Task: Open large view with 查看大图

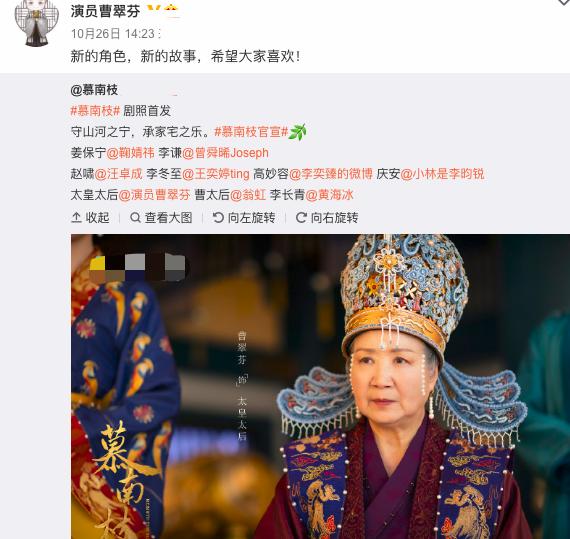Action: (161, 218)
